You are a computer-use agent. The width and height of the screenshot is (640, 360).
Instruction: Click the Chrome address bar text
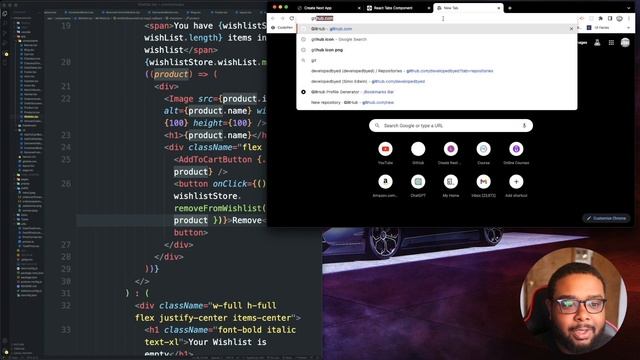[x=322, y=18]
